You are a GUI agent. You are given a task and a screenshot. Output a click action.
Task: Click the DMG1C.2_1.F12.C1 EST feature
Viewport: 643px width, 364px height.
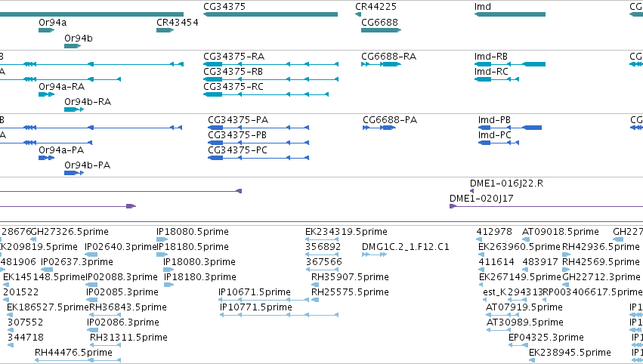click(375, 254)
